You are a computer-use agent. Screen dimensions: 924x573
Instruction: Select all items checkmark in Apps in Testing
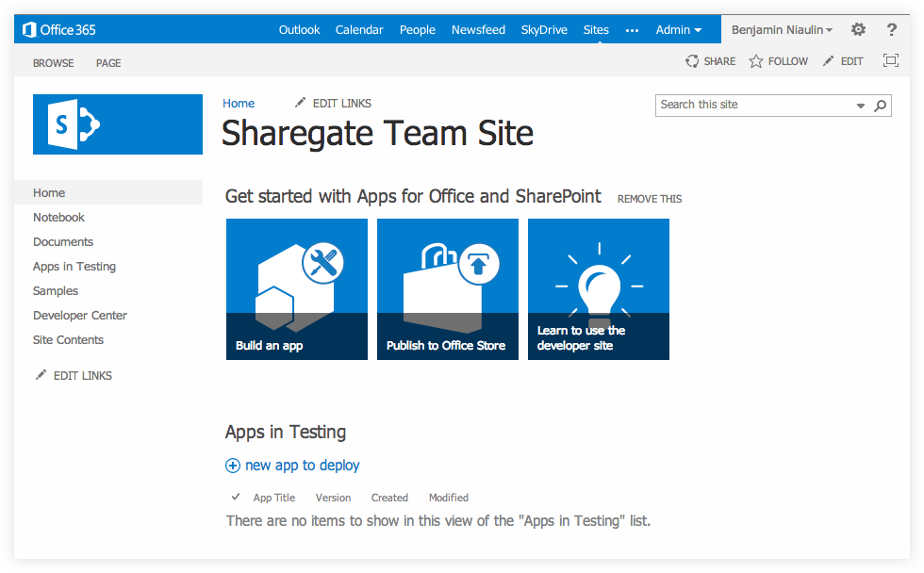pyautogui.click(x=236, y=497)
